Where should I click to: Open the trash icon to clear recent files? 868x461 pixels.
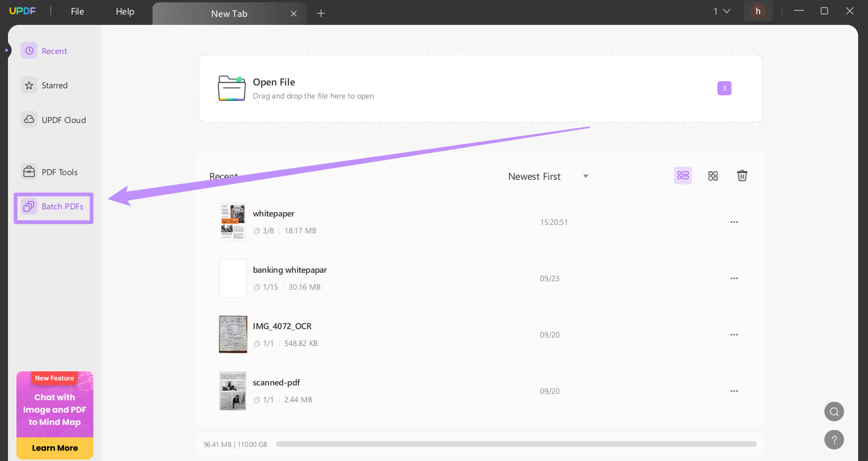(742, 176)
